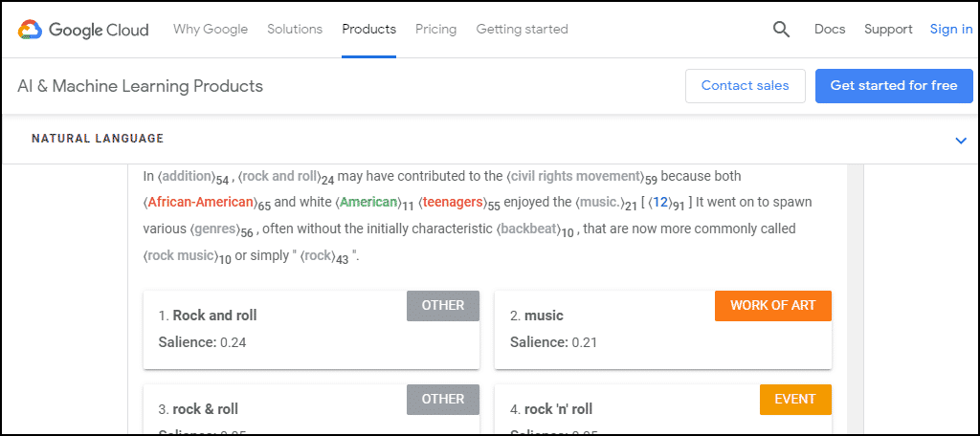Open Getting started in the nav bar
The width and height of the screenshot is (980, 436).
522,30
